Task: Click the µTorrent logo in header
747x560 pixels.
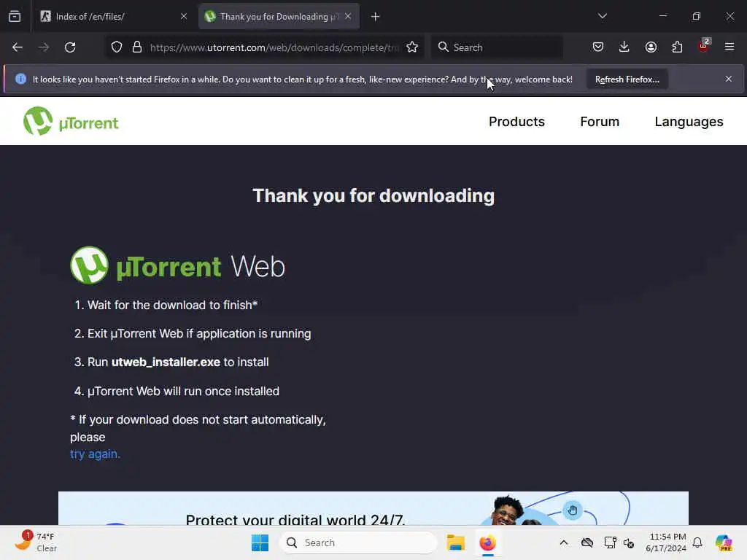Action: pyautogui.click(x=71, y=122)
